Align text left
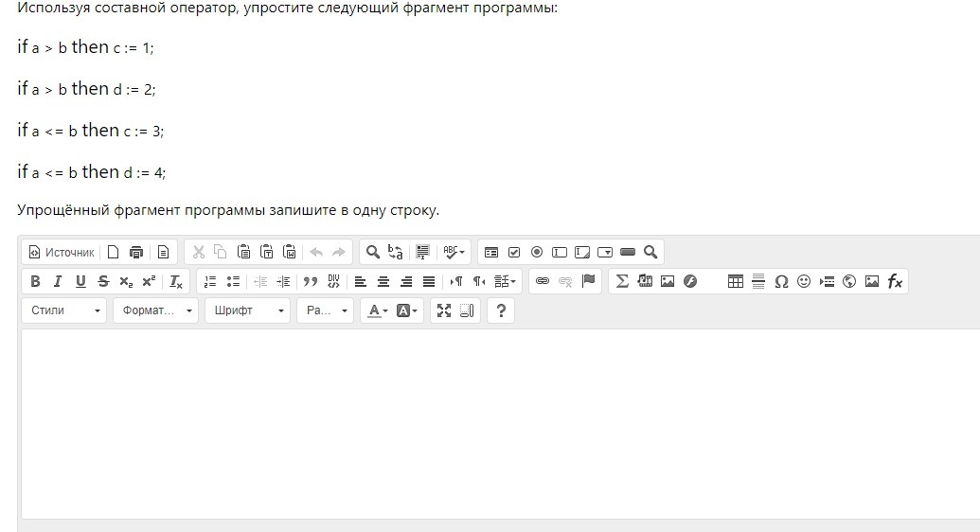Viewport: 980px width, 532px height. [x=360, y=281]
